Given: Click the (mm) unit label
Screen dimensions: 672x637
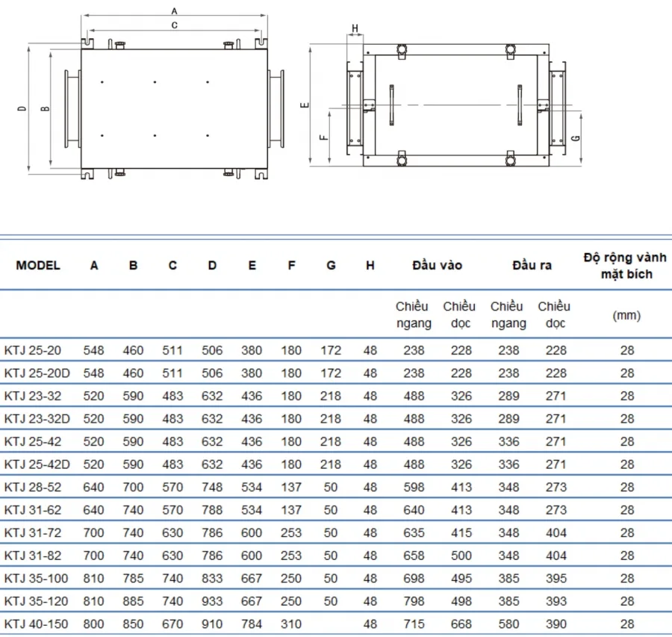Looking at the screenshot, I should [x=626, y=315].
